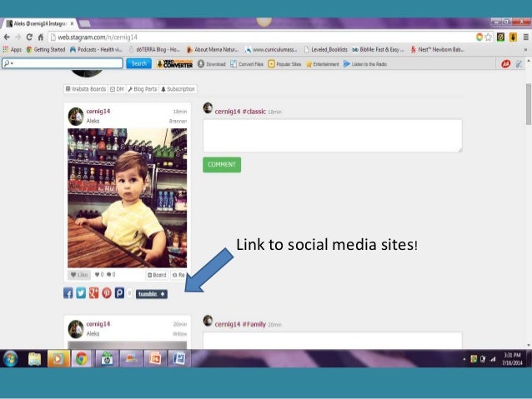This screenshot has height=399, width=532.
Task: Open the Subscription tab
Action: pos(178,89)
